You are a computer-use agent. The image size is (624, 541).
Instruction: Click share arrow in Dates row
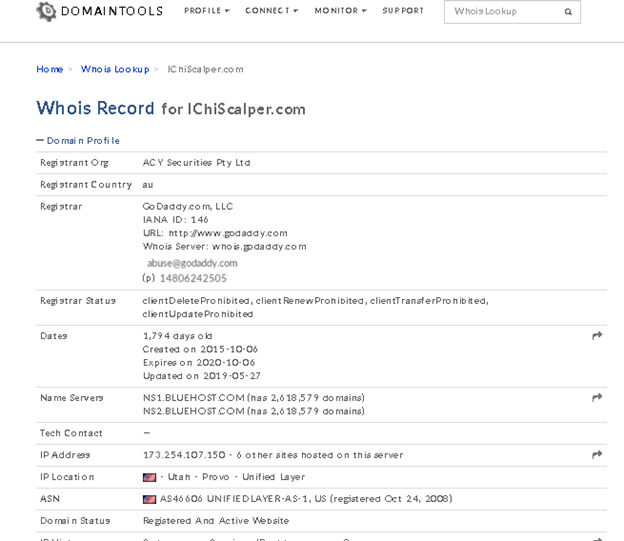(597, 336)
